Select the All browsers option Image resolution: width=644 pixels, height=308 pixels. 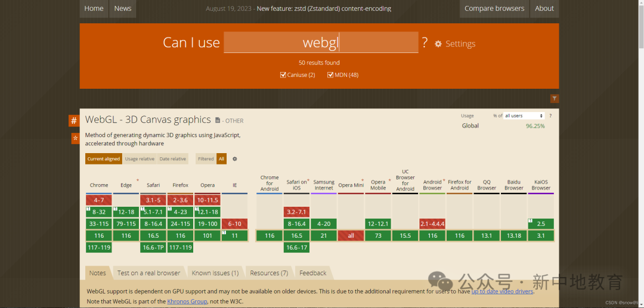[221, 158]
